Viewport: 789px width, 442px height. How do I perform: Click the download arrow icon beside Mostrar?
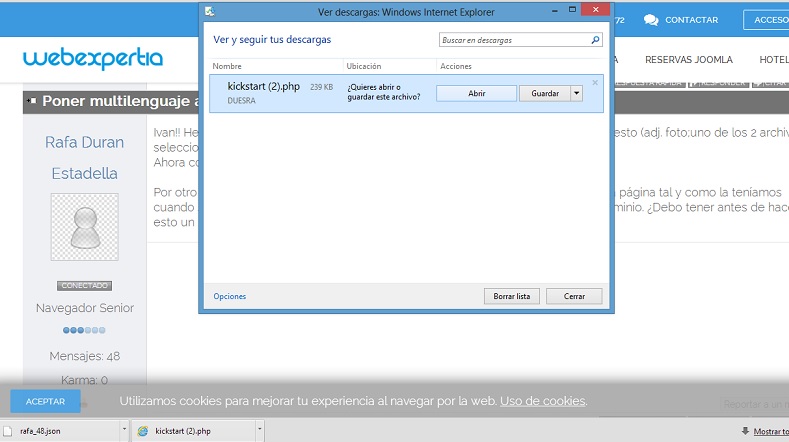pyautogui.click(x=745, y=431)
